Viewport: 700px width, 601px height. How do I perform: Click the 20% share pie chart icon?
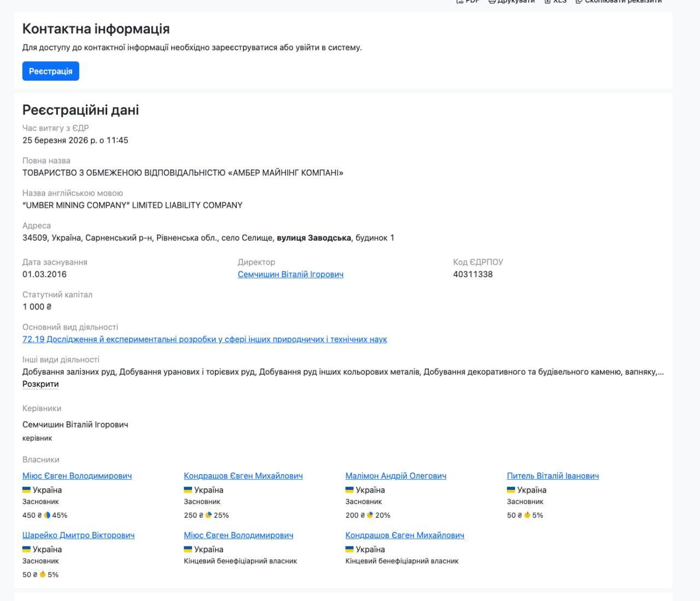(x=370, y=515)
